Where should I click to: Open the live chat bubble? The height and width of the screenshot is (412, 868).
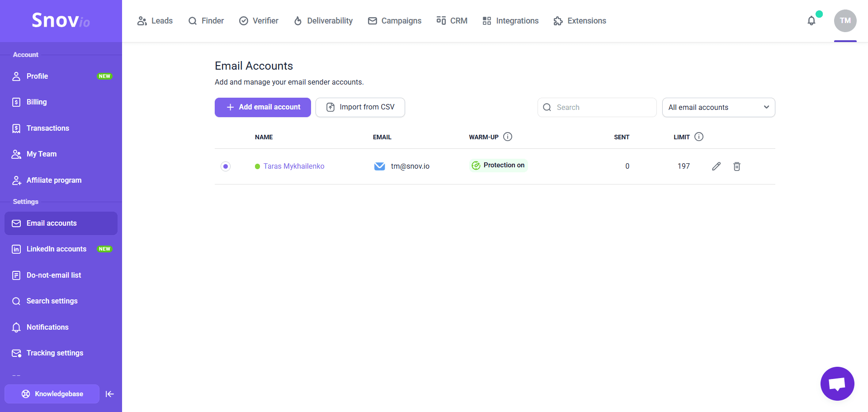pyautogui.click(x=837, y=384)
